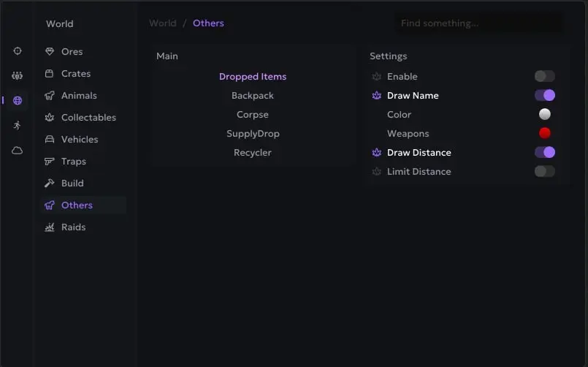Open the white Color swatch picker
588x367 pixels.
[x=544, y=115]
